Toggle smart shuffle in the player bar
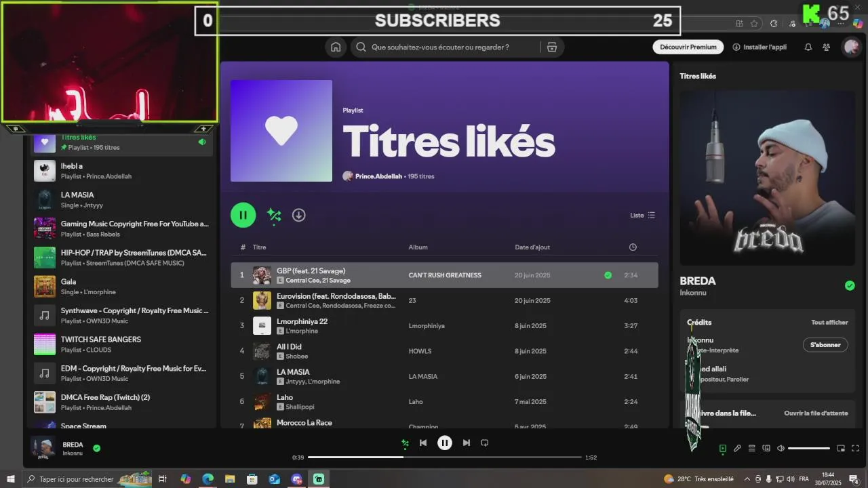Image resolution: width=868 pixels, height=488 pixels. pyautogui.click(x=405, y=443)
